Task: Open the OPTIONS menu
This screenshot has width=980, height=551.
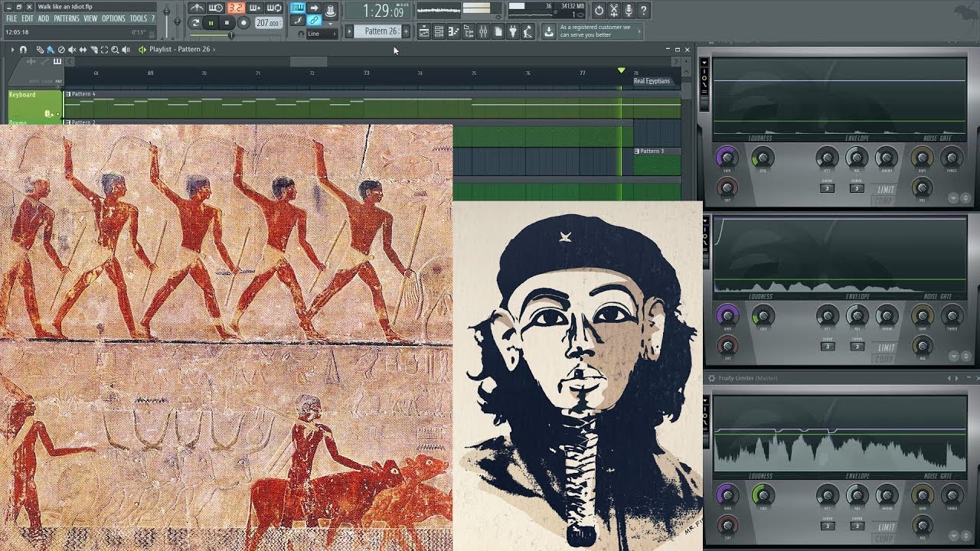Action: (113, 18)
